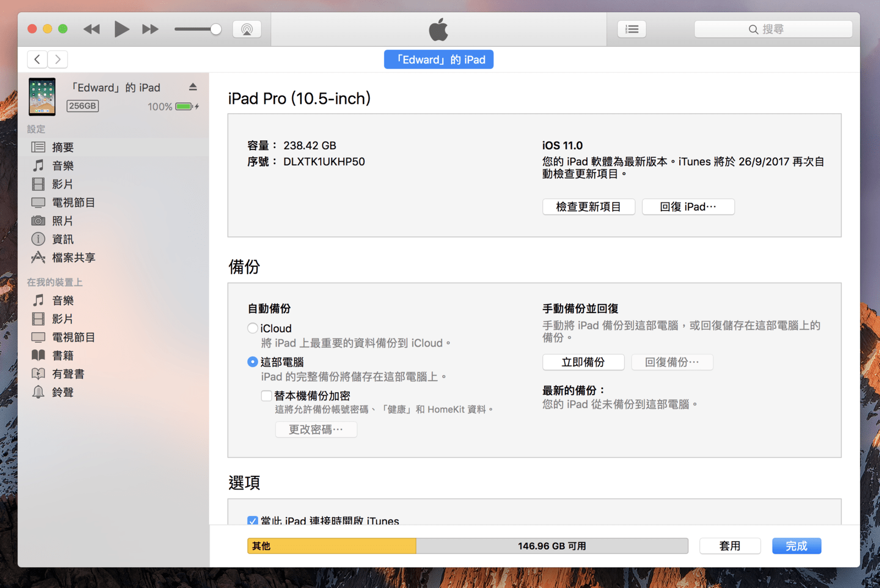This screenshot has width=880, height=588.
Task: Open 摘要 in the settings sidebar
Action: point(63,147)
